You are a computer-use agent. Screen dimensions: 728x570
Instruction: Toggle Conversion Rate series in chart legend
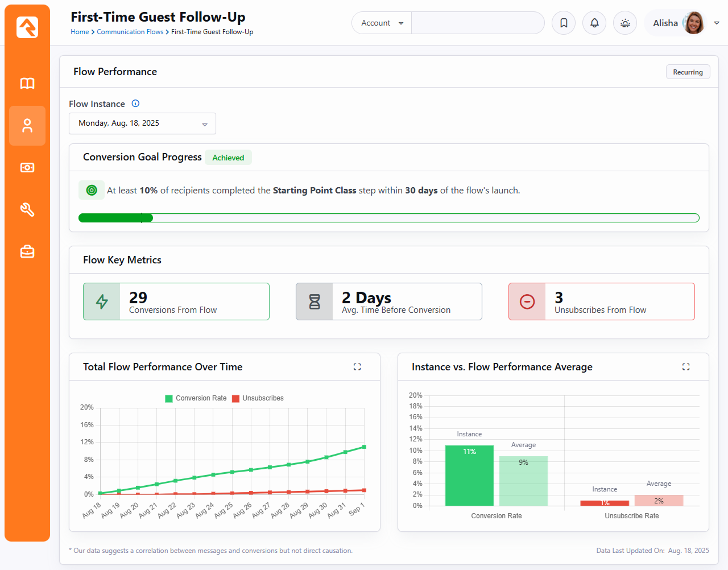click(x=196, y=398)
